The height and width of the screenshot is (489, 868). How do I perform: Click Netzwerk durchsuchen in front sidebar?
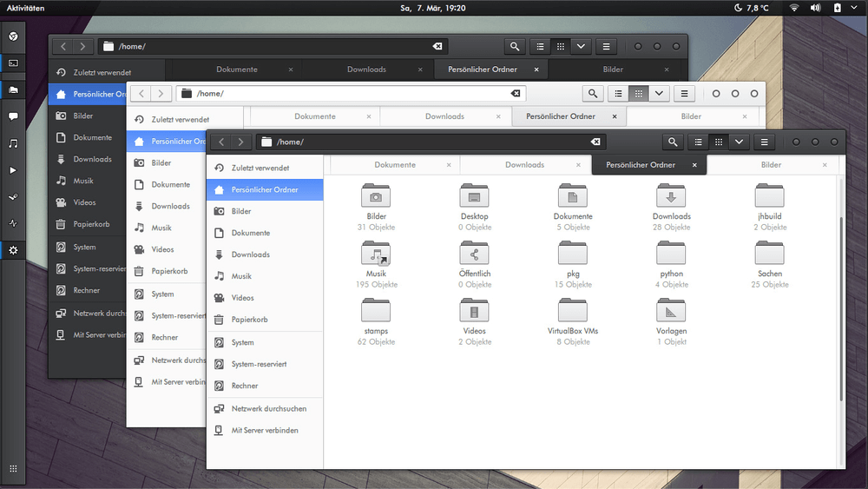265,409
